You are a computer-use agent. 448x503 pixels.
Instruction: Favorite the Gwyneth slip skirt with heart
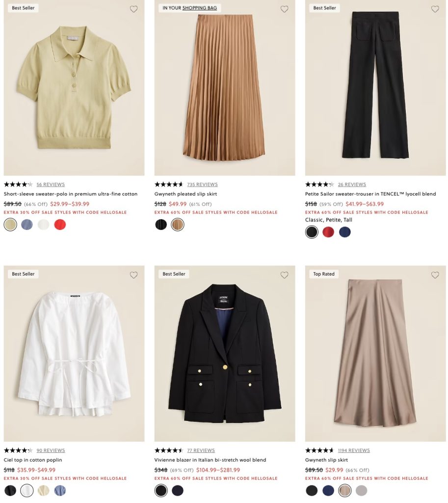[x=435, y=275]
